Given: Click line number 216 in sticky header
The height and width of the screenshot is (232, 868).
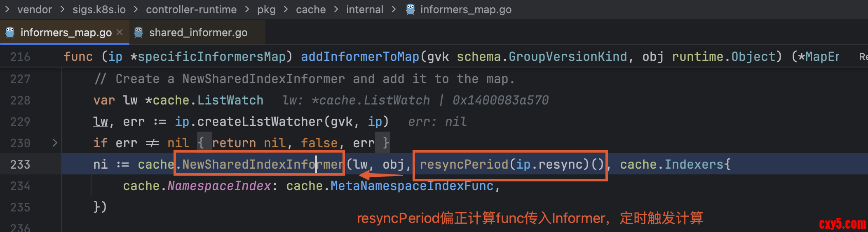Looking at the screenshot, I should click(20, 57).
